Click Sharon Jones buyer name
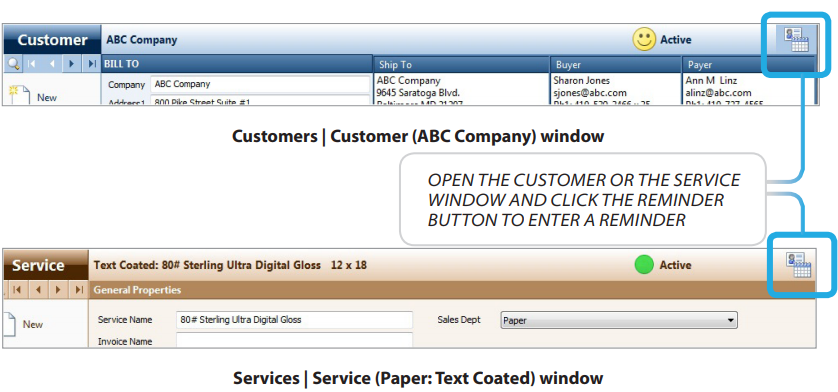This screenshot has width=838, height=392. coord(581,81)
